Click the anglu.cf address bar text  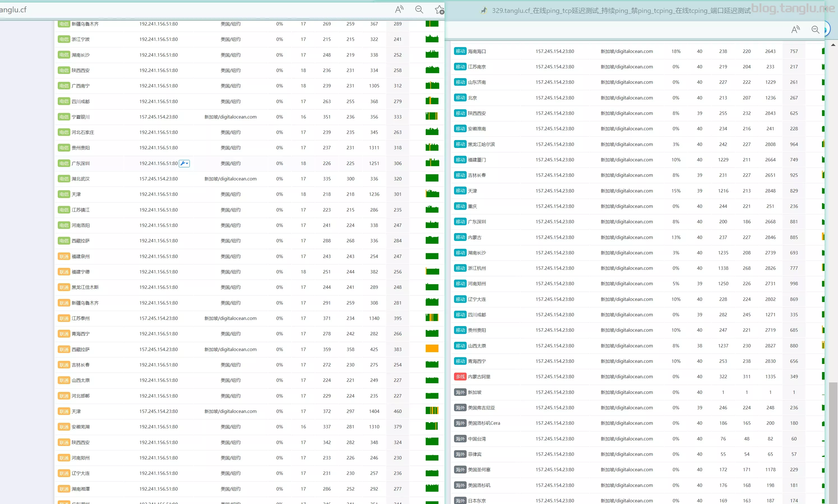13,10
